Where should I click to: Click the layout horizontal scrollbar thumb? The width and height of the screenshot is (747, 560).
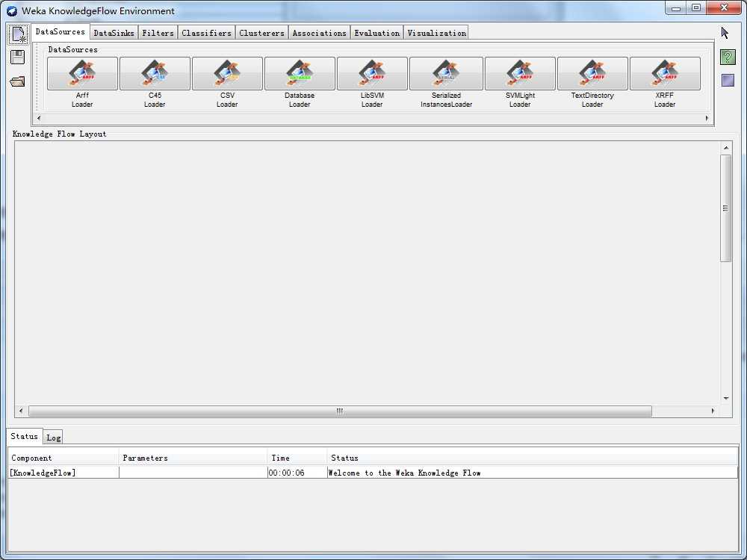click(x=340, y=411)
